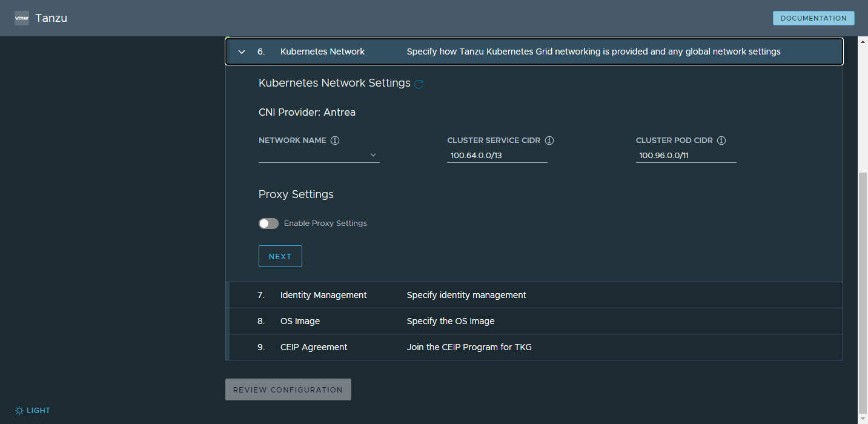Click the sun icon for light theme

[x=19, y=411]
